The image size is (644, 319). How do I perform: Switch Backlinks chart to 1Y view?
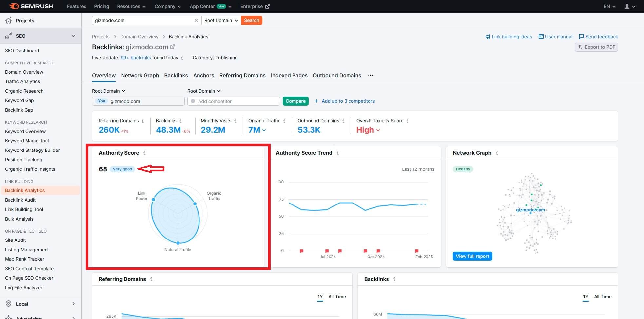tap(585, 297)
